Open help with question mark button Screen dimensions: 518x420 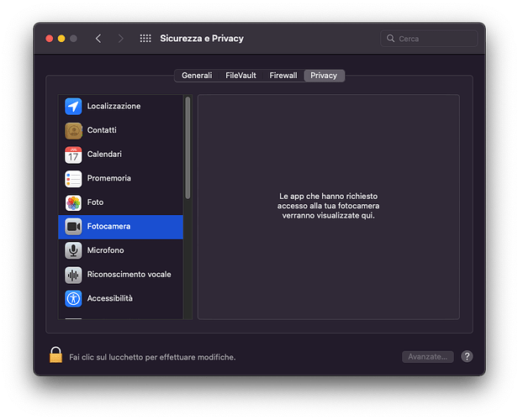point(467,357)
